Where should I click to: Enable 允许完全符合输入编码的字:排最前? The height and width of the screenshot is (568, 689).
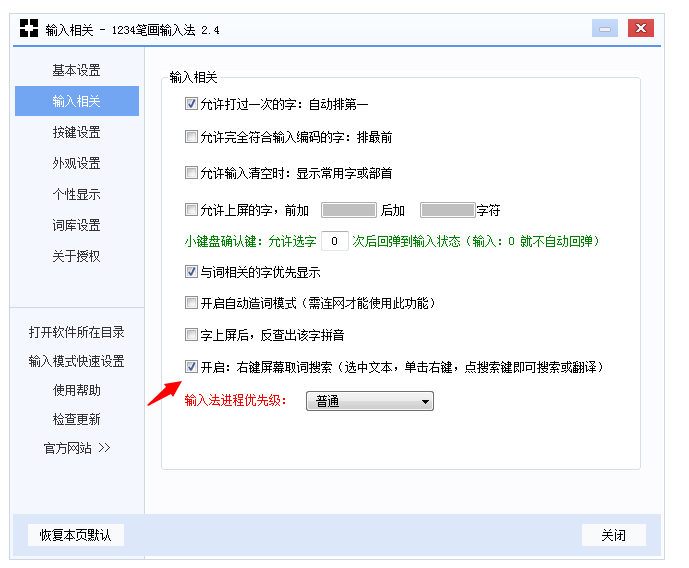191,137
